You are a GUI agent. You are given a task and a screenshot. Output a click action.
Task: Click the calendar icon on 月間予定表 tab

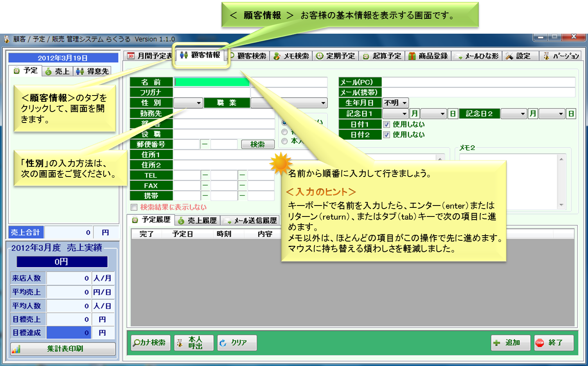[x=131, y=56]
